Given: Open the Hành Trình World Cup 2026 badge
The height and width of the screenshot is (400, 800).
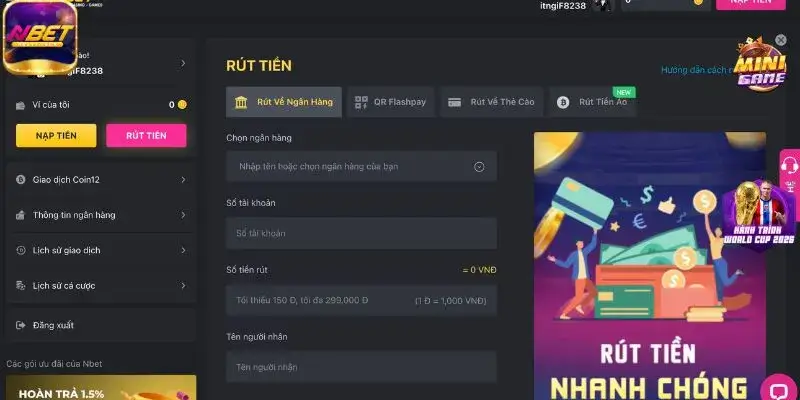Looking at the screenshot, I should click(x=759, y=214).
